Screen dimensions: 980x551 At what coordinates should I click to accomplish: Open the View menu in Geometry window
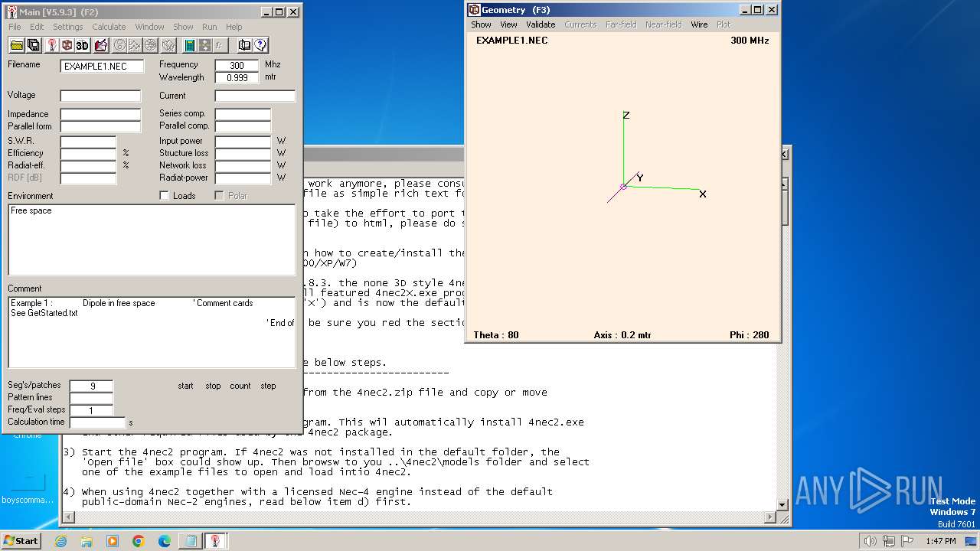(x=508, y=24)
